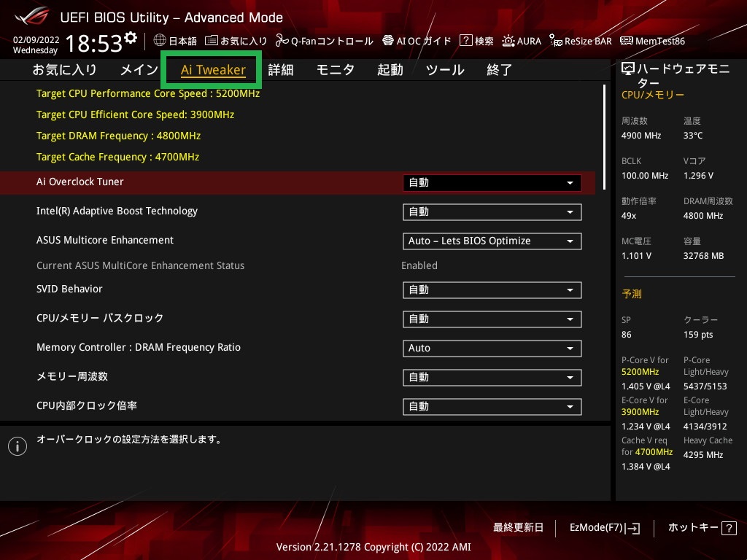The height and width of the screenshot is (560, 747).
Task: Switch to EzMode(F7) text button
Action: coord(597,528)
